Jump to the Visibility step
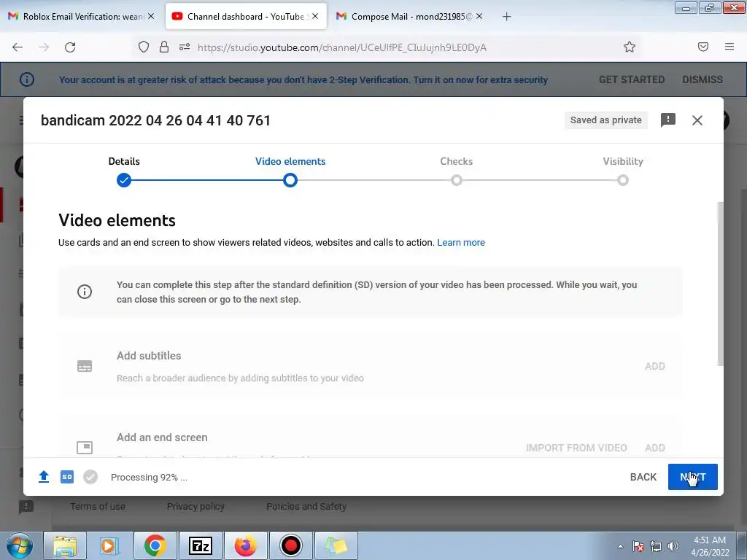The image size is (747, 560). [623, 171]
